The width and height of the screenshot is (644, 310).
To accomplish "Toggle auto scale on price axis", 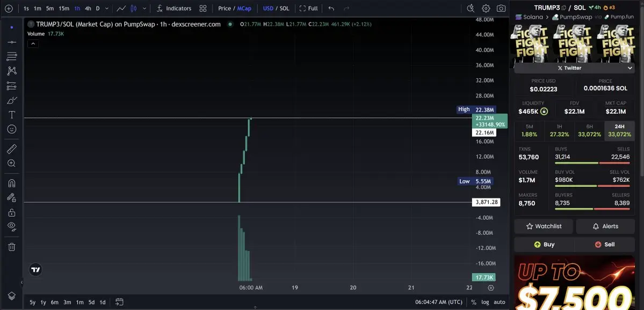I will coord(500,302).
